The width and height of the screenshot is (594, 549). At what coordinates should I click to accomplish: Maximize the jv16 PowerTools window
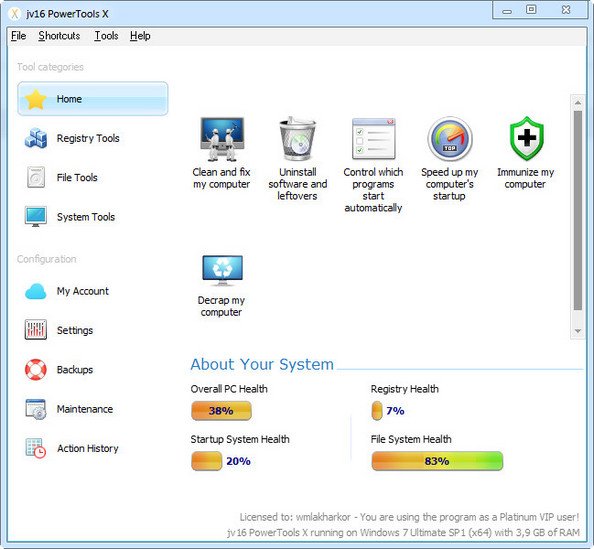[x=531, y=9]
